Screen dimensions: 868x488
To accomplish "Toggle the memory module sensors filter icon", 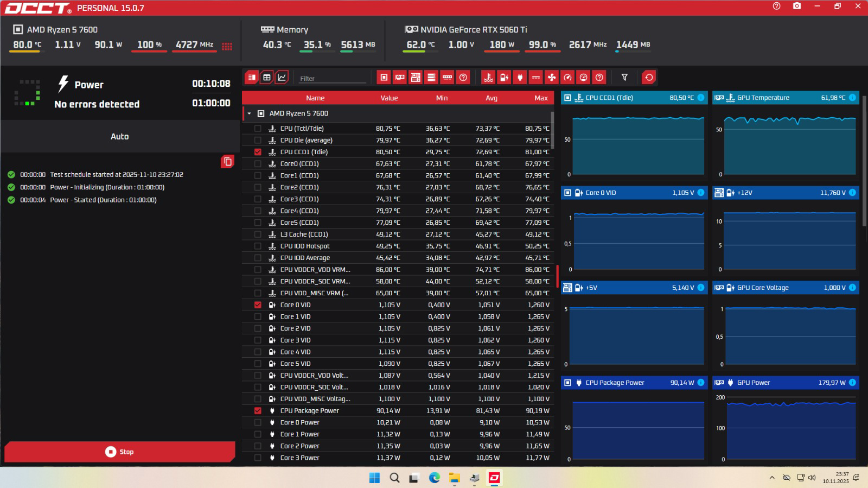I will point(447,78).
